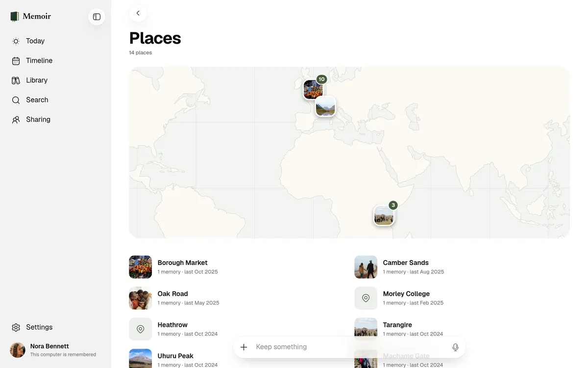Click the microphone icon
588x368 pixels.
[455, 347]
